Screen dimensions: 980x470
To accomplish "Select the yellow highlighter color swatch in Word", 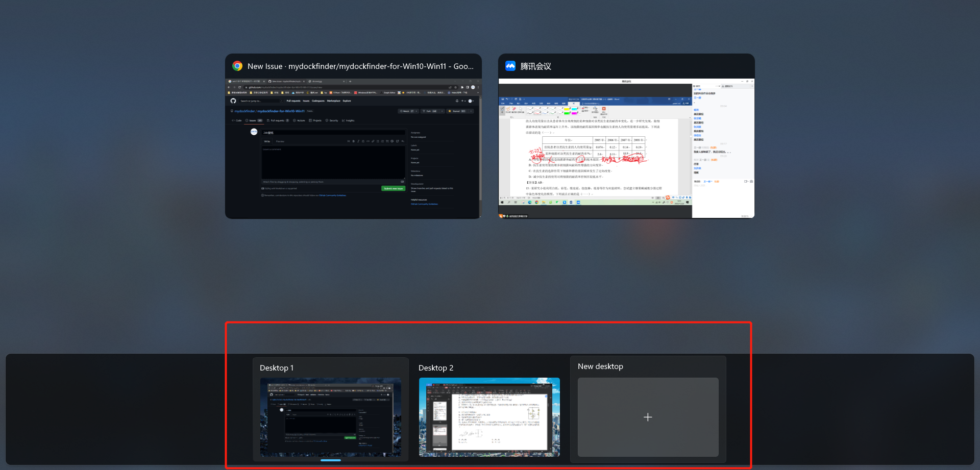I will coord(567,109).
